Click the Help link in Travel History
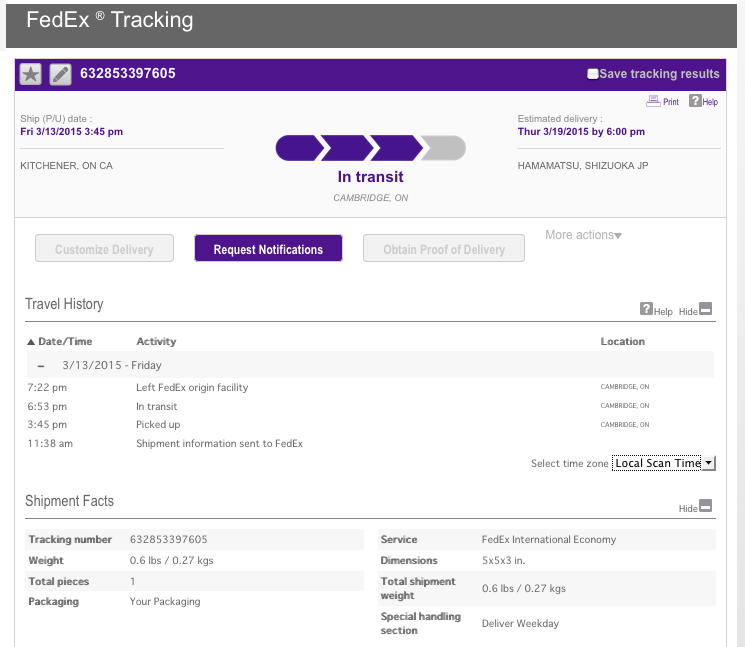Screen dimensions: 745x647 663,312
